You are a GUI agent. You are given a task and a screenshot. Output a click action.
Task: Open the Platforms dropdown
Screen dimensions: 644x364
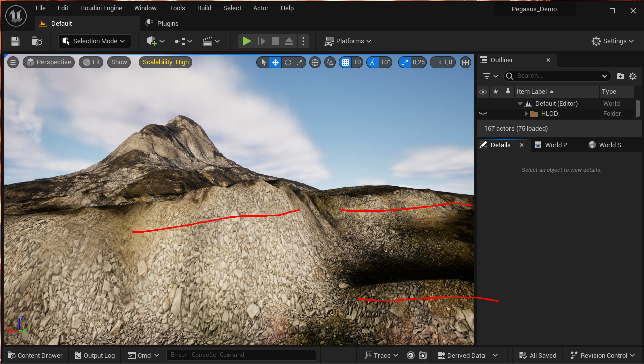coord(348,41)
